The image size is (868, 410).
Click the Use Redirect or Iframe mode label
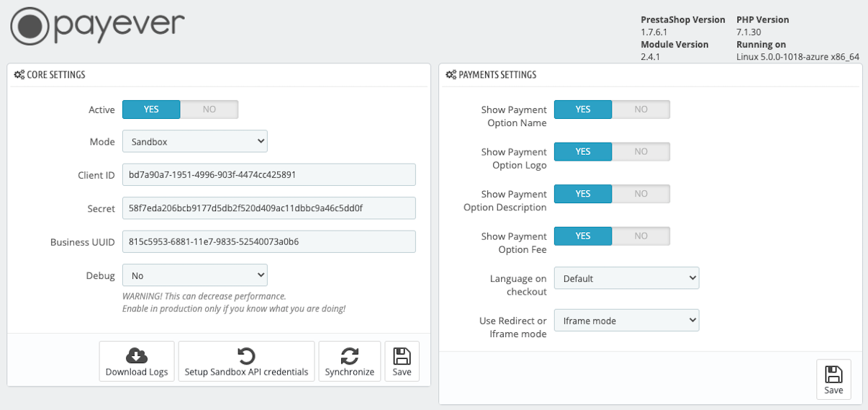513,327
